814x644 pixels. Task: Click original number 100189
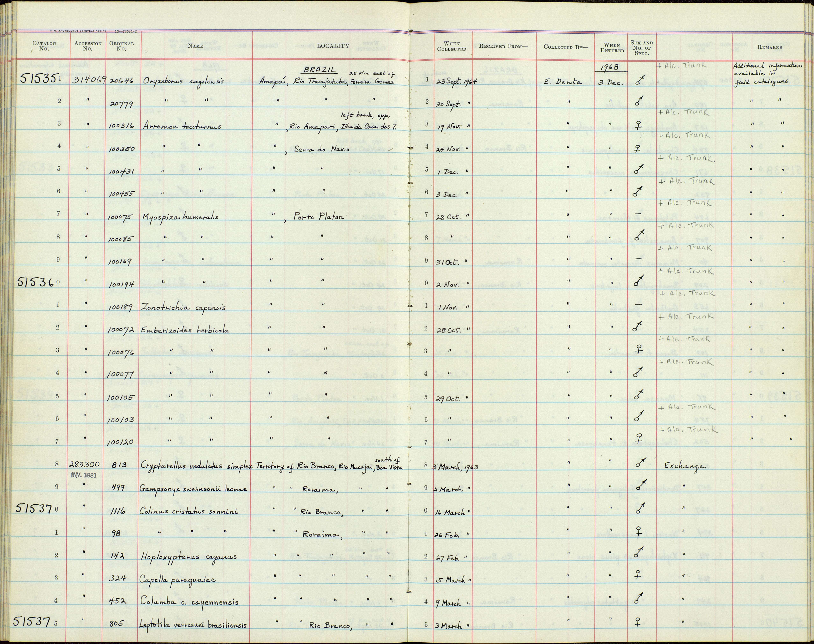(x=121, y=307)
